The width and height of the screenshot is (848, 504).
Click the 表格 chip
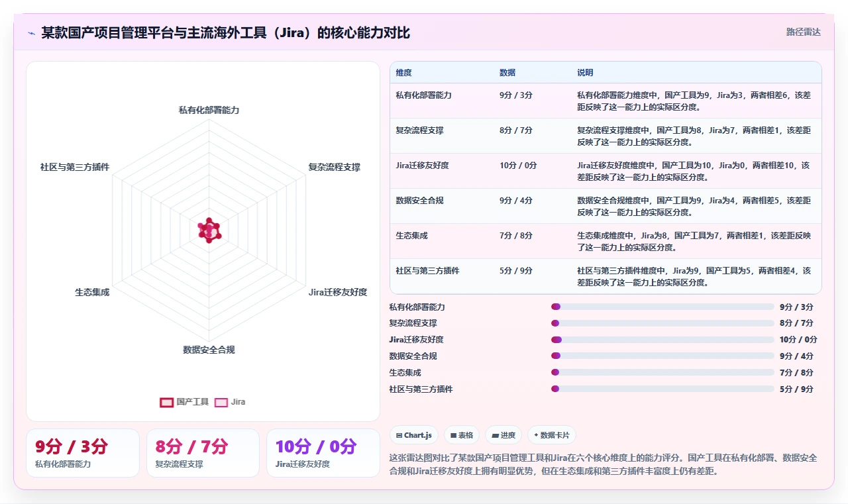coord(461,435)
